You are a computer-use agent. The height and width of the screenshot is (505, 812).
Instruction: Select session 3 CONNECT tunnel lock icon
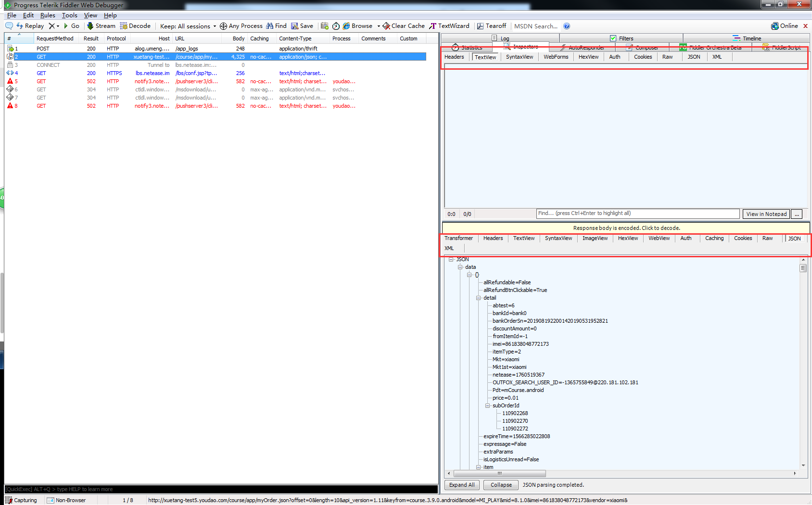tap(10, 65)
